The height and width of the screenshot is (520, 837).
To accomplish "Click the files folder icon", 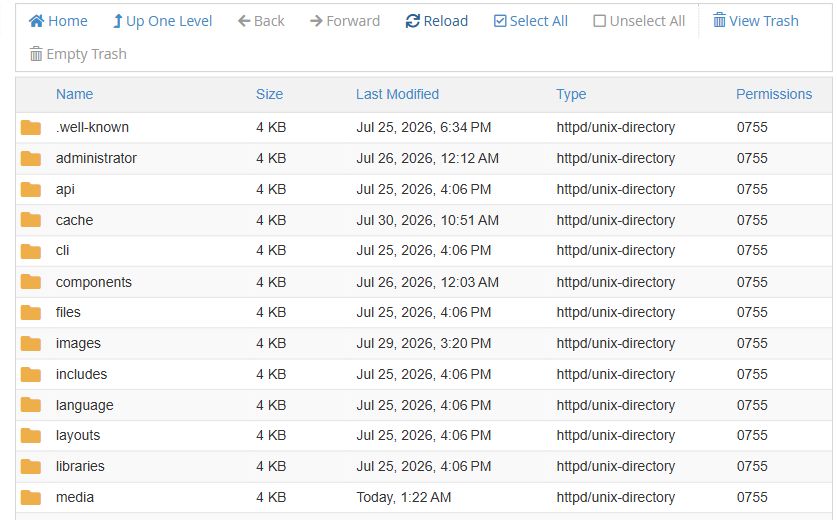I will (x=31, y=312).
